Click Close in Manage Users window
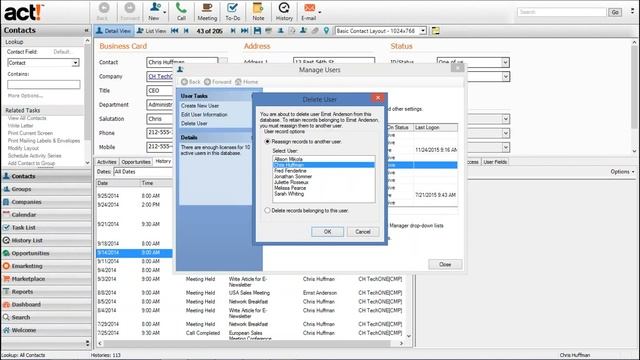Screen dimensions: 640x360 (445, 264)
